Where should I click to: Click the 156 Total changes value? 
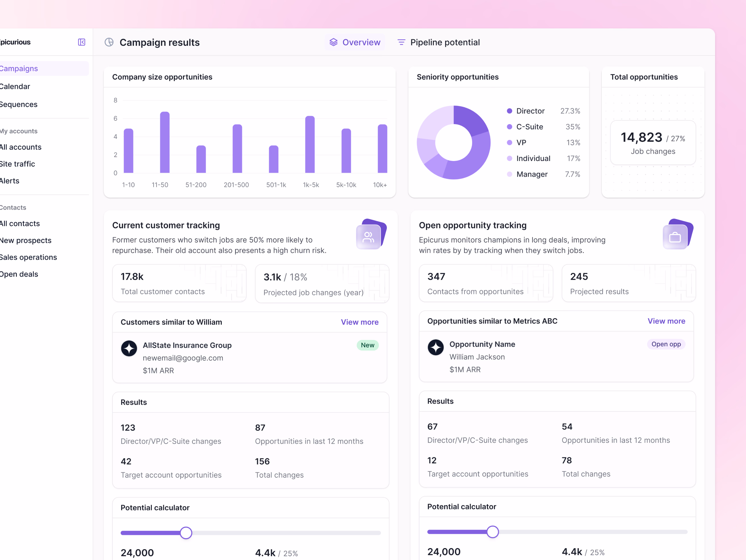[262, 461]
